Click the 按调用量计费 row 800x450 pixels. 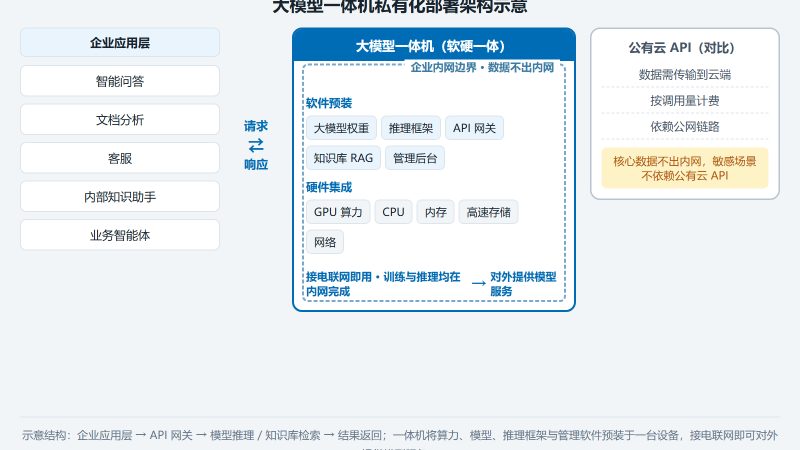click(x=685, y=101)
